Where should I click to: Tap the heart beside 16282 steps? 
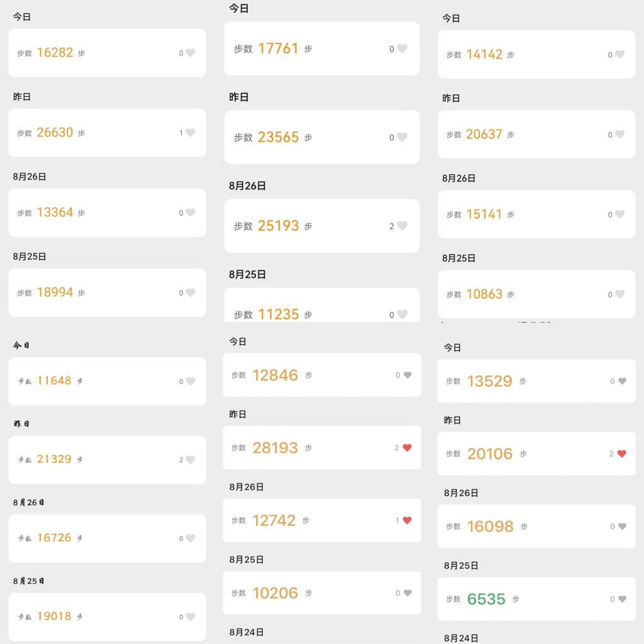pos(191,53)
